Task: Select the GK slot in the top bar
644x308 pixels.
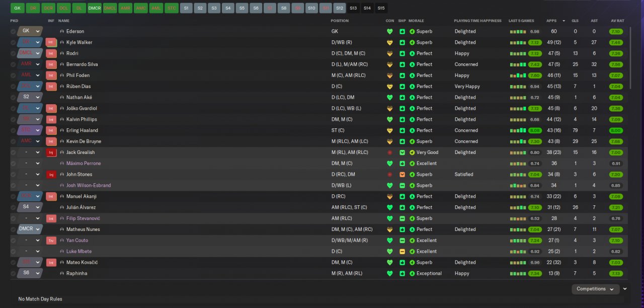Action: click(x=18, y=8)
